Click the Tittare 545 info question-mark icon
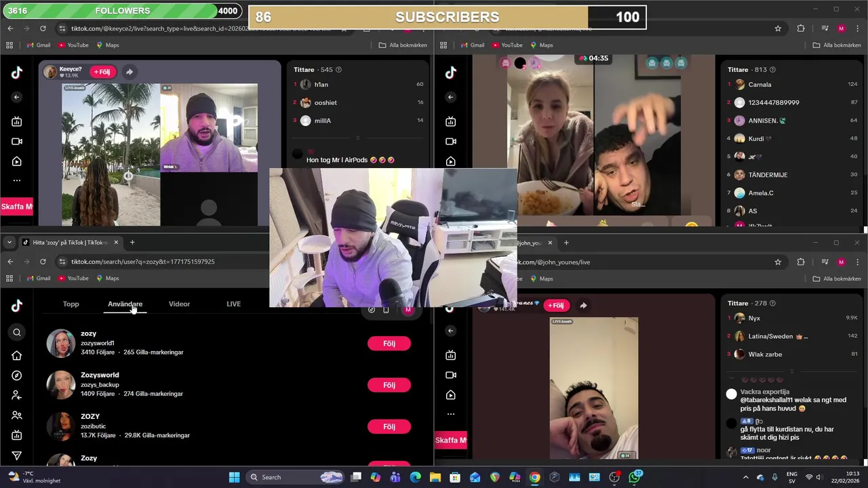This screenshot has width=868, height=488. [x=338, y=69]
